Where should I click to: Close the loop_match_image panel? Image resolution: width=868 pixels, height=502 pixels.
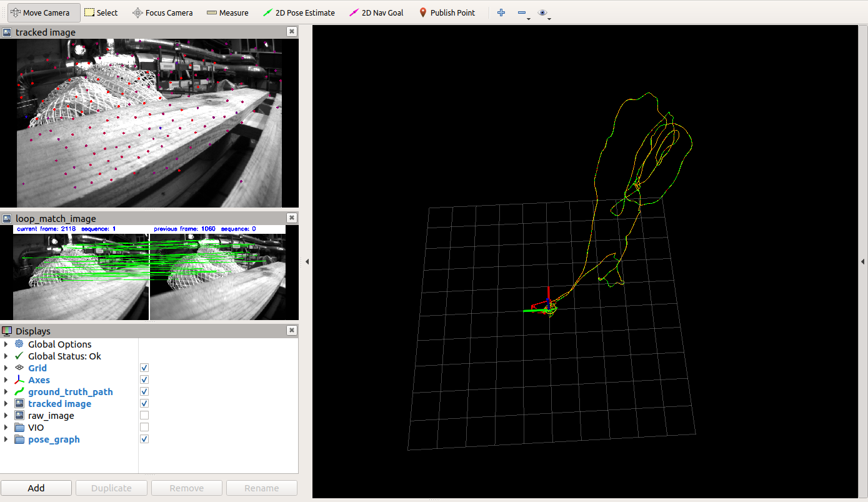292,218
